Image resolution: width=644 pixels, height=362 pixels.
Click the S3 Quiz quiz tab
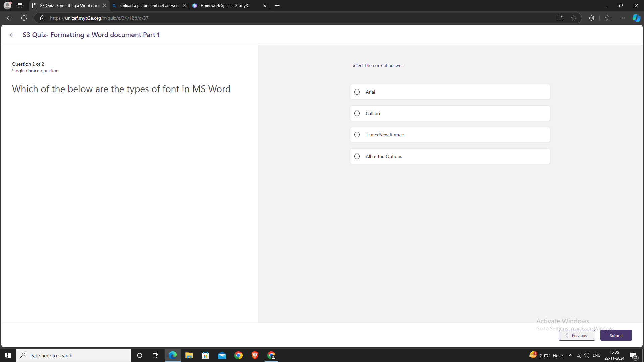(68, 5)
